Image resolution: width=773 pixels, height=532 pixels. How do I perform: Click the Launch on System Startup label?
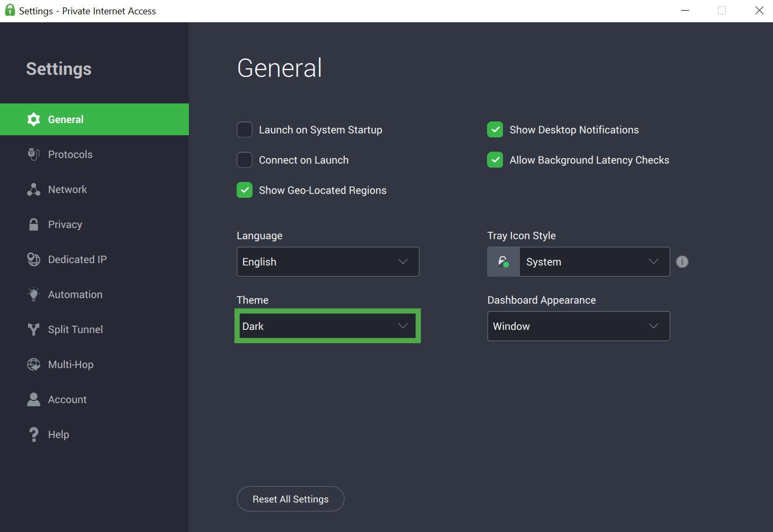coord(320,130)
